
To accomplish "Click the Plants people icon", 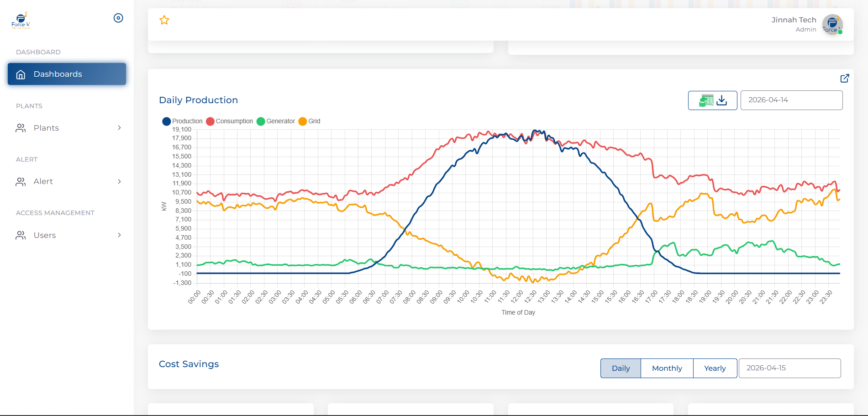I will (x=21, y=128).
